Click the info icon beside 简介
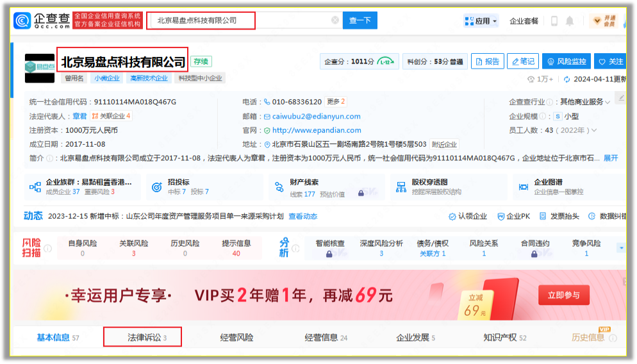 tap(49, 158)
